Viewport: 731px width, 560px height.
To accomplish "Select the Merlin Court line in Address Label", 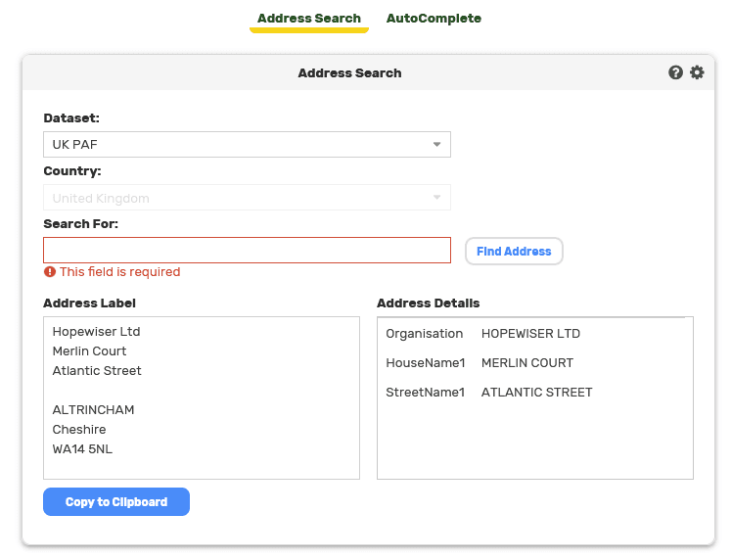I will coord(90,351).
